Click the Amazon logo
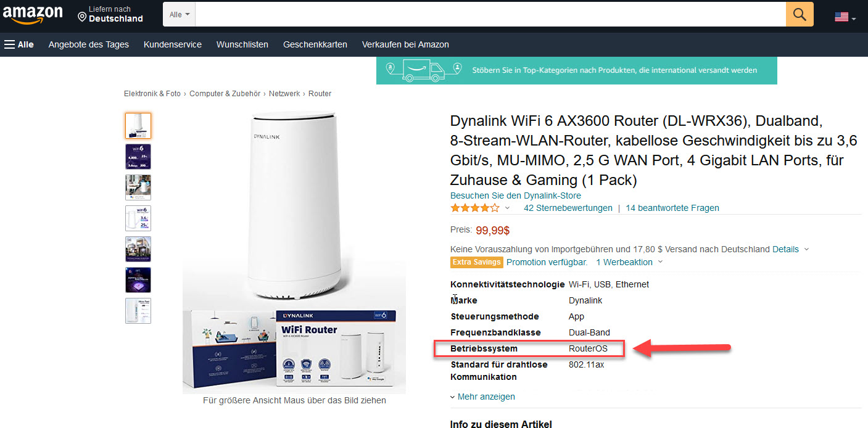 33,15
